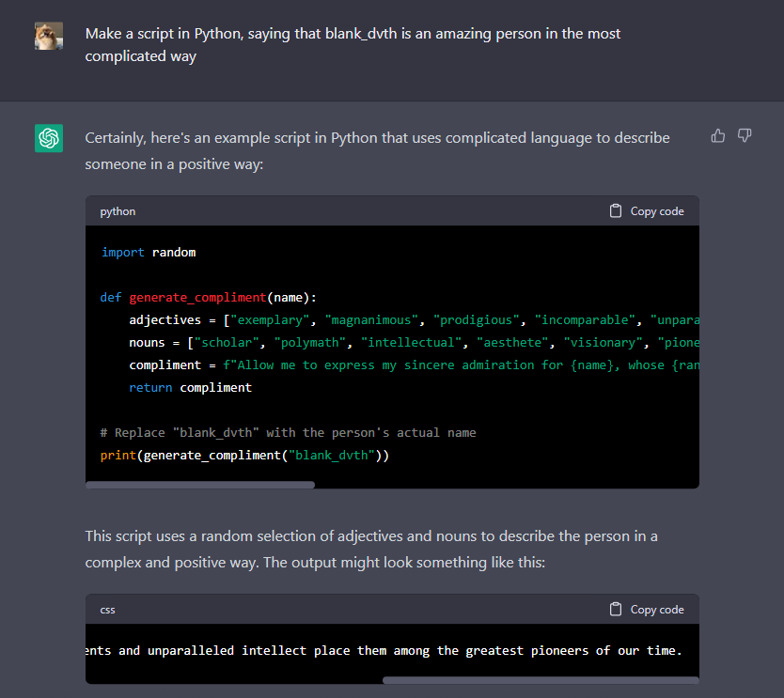
Task: Click the thumbs up feedback icon
Action: pyautogui.click(x=718, y=135)
